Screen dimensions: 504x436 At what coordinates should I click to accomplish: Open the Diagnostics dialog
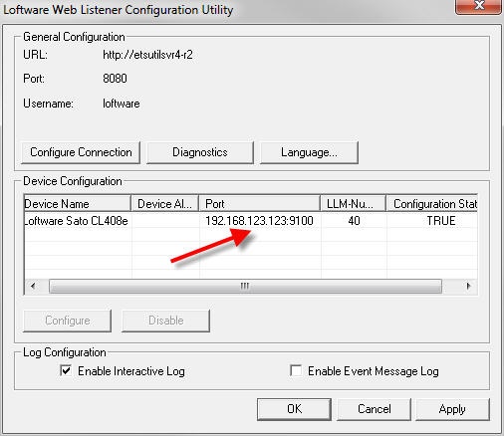pyautogui.click(x=200, y=152)
